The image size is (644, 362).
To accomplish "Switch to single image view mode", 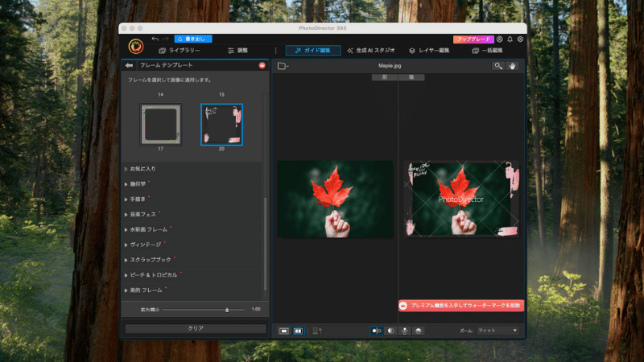I will pyautogui.click(x=284, y=331).
